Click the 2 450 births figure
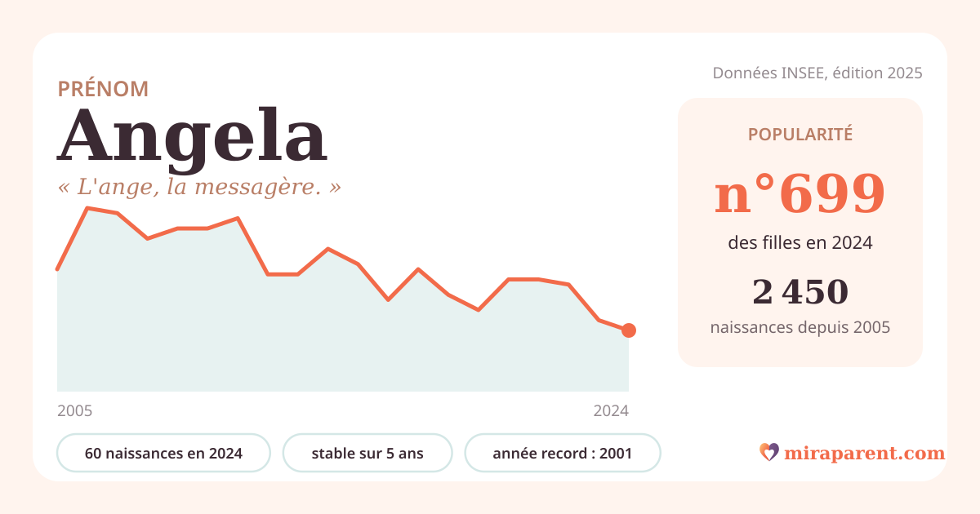 tap(800, 291)
